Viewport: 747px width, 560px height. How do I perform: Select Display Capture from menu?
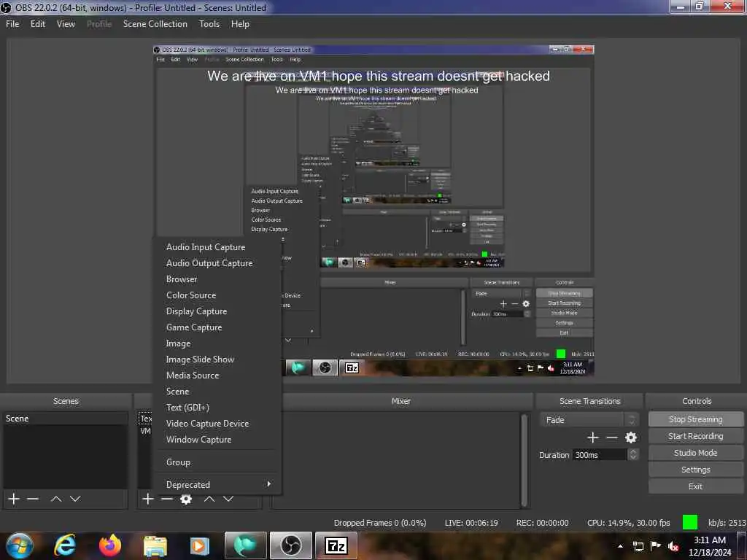pyautogui.click(x=217, y=311)
